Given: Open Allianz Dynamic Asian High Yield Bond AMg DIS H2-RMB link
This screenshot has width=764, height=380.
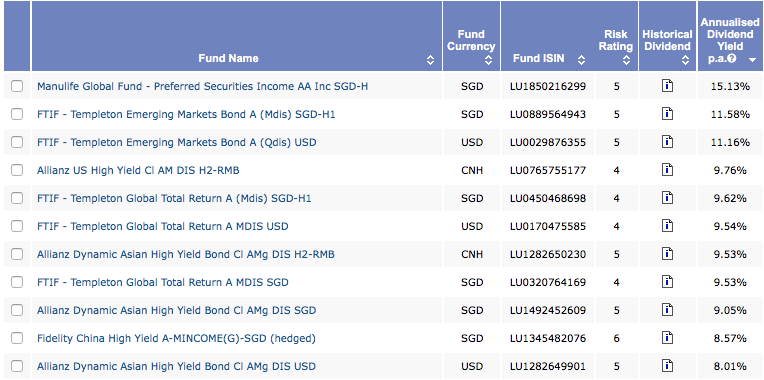Looking at the screenshot, I should tap(186, 254).
